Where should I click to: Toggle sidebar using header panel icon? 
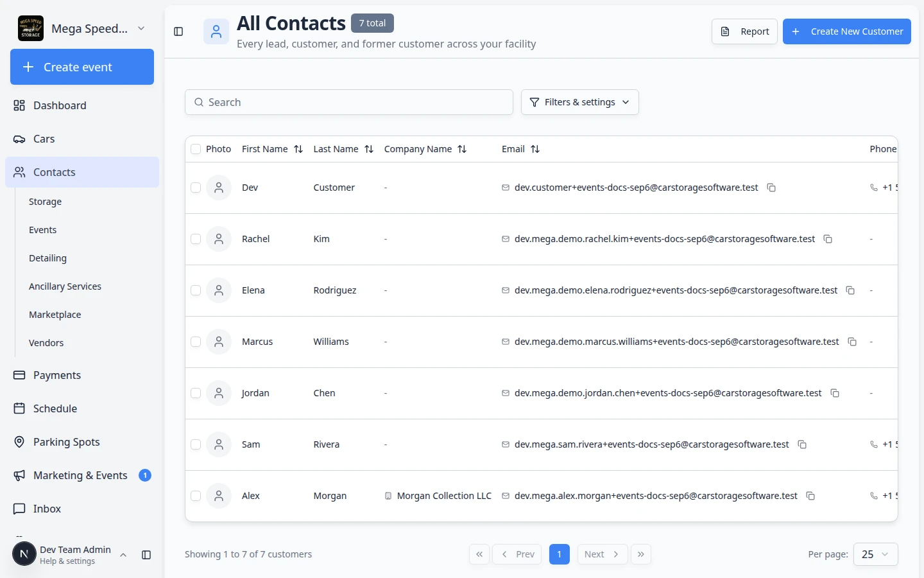178,31
